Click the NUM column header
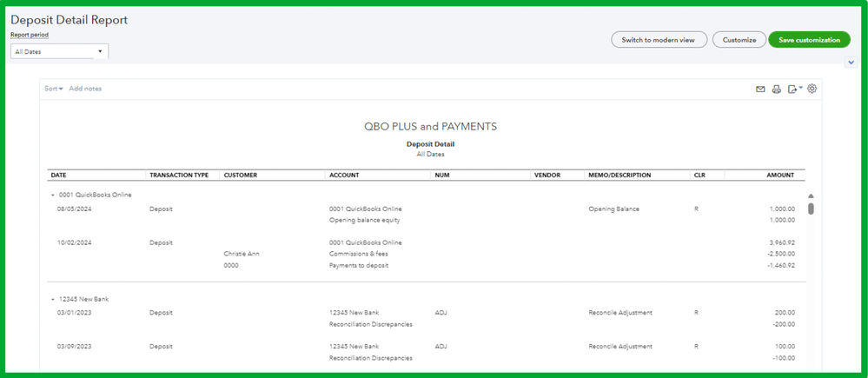 (x=441, y=175)
